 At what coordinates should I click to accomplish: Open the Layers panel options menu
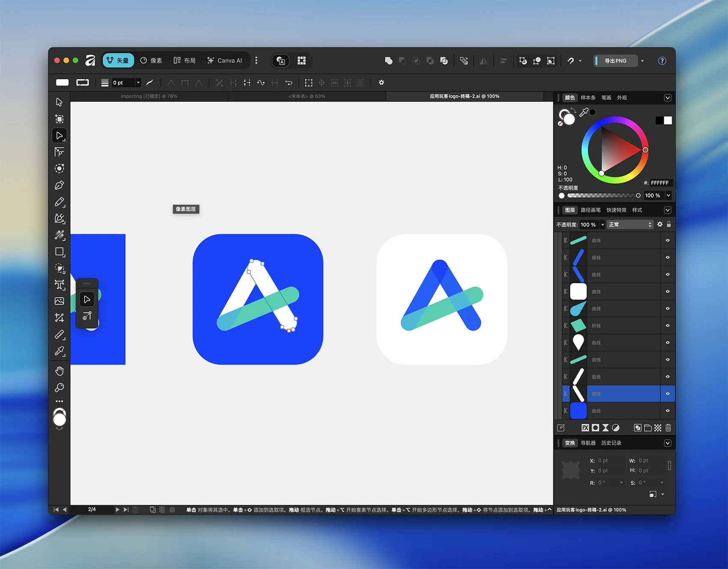(668, 210)
